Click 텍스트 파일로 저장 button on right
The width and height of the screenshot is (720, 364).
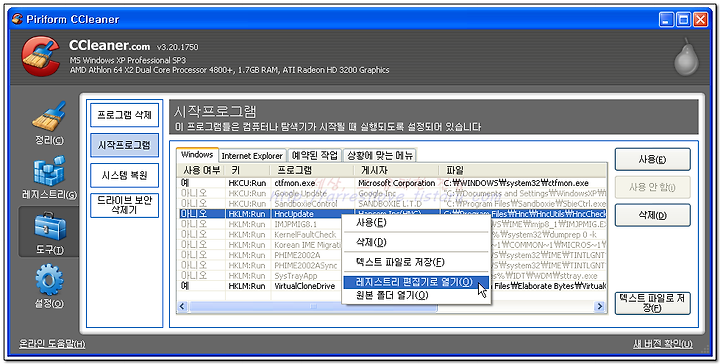pyautogui.click(x=652, y=303)
